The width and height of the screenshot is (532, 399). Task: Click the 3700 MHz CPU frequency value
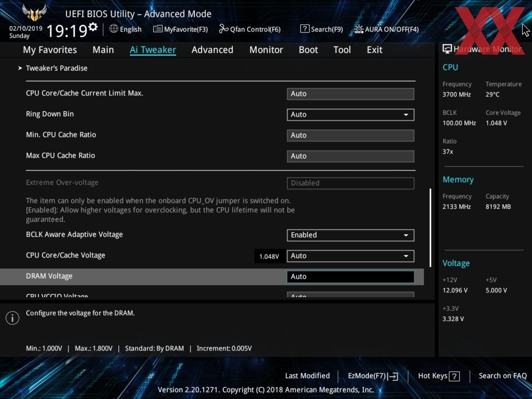457,94
